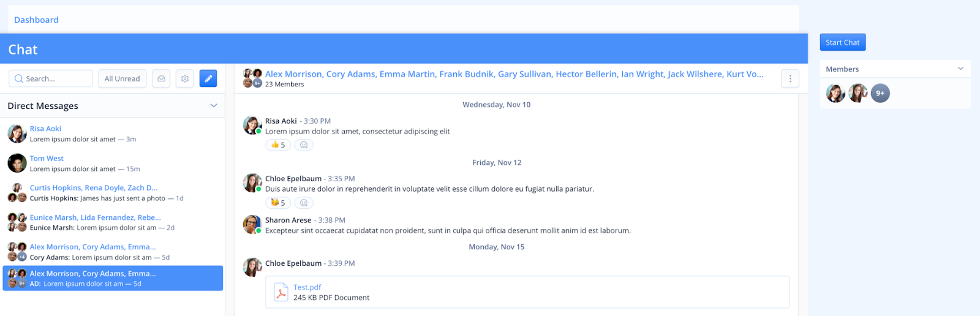Viewport: 980px width, 316px height.
Task: Toggle the emoji reaction count on Chloe's message
Action: point(278,203)
